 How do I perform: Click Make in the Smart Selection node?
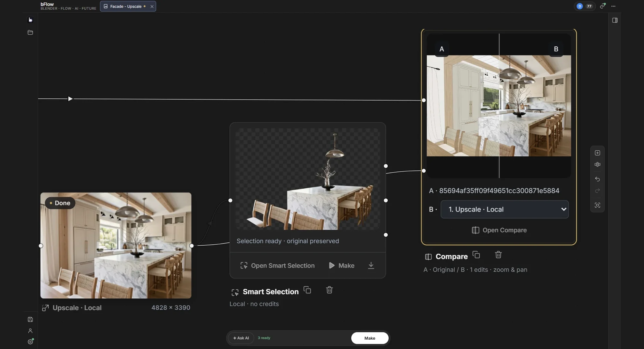click(x=342, y=266)
